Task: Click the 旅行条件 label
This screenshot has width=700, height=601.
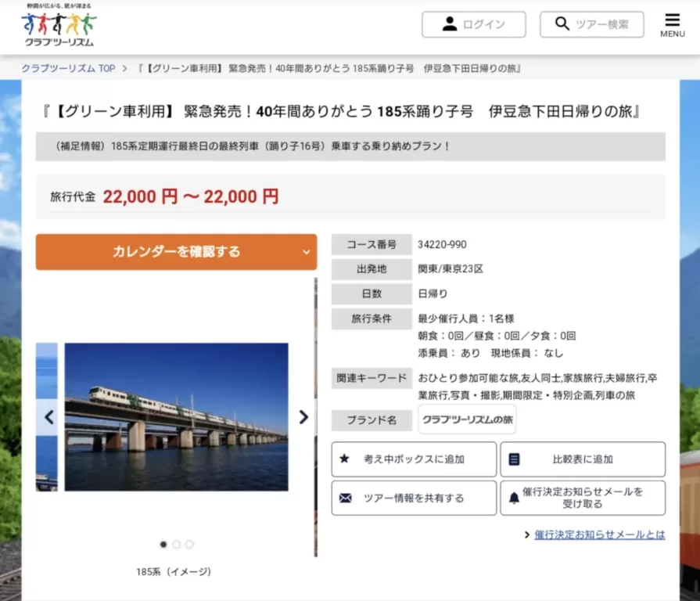Action: tap(372, 318)
